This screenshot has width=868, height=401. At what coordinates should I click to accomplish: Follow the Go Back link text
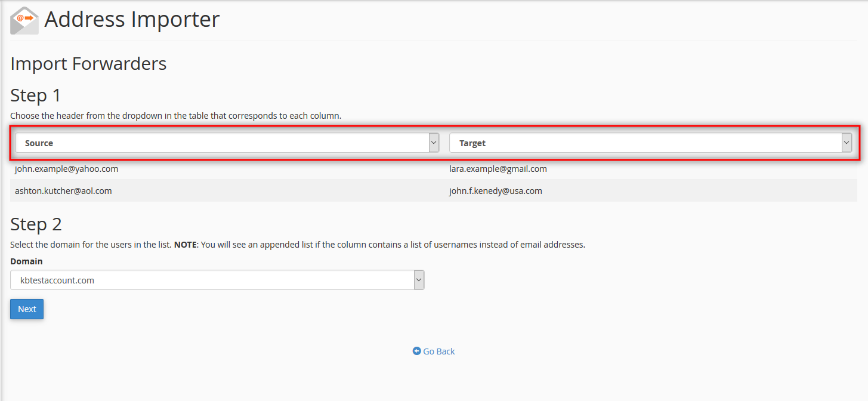point(439,351)
